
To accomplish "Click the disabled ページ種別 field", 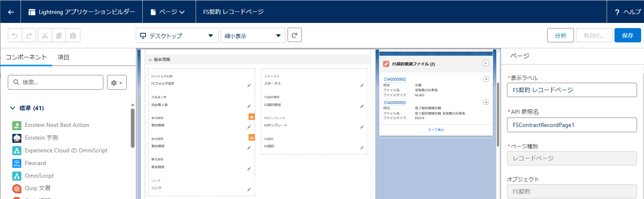I will point(572,158).
